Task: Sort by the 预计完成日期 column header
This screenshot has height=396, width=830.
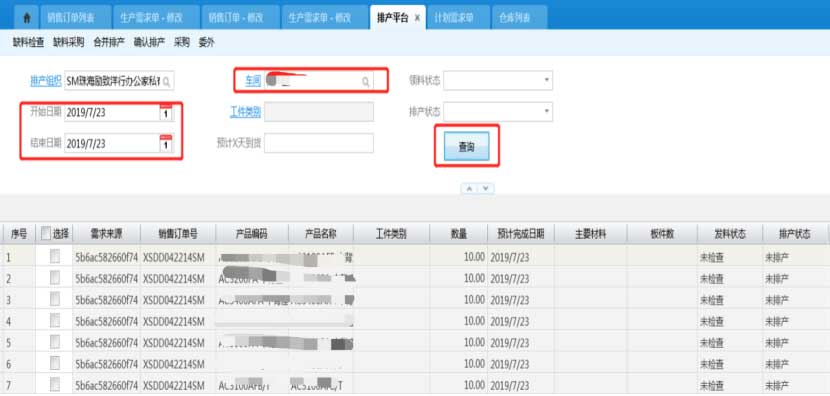Action: [521, 234]
